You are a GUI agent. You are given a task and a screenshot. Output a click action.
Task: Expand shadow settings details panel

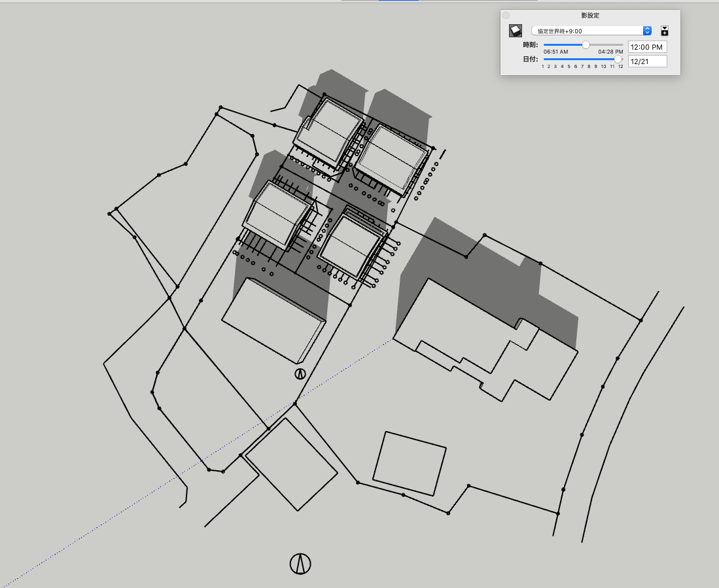[665, 31]
